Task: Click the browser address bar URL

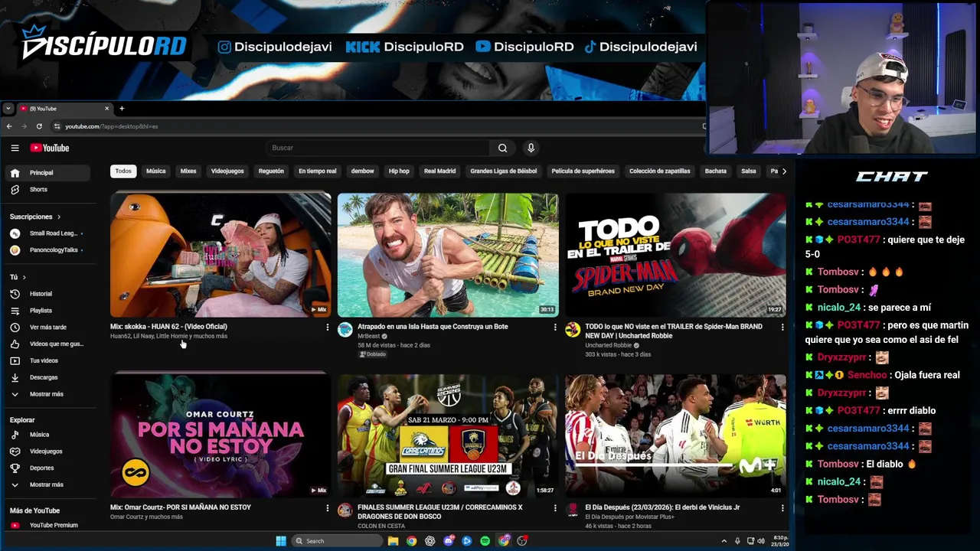Action: click(x=112, y=126)
